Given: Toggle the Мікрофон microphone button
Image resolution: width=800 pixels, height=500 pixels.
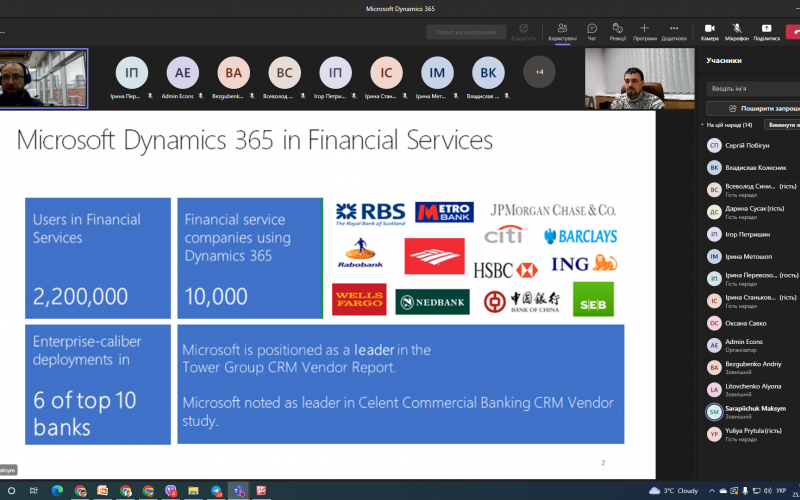Looking at the screenshot, I should point(737,32).
